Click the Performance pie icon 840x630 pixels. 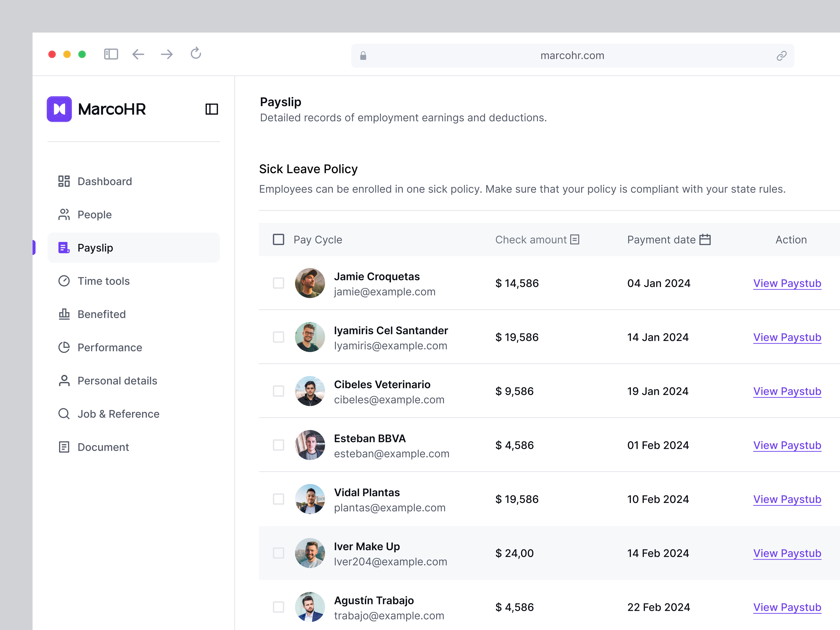click(x=64, y=347)
